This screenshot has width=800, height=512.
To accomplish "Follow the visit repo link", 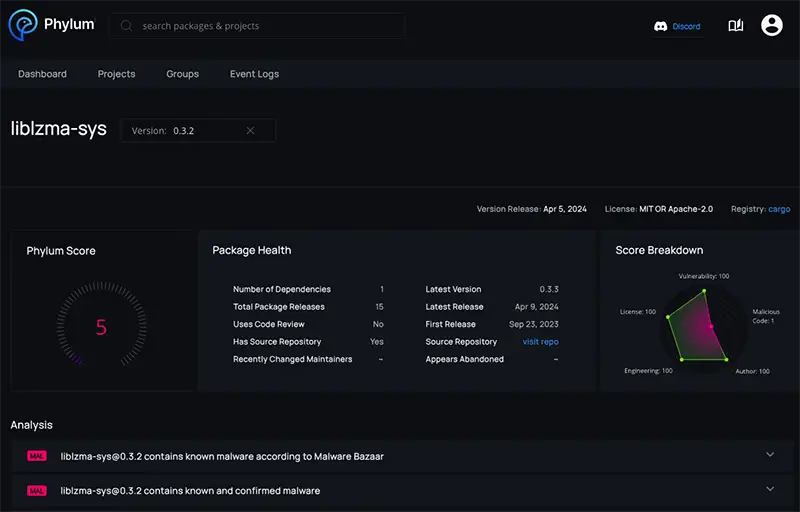I will pos(540,342).
